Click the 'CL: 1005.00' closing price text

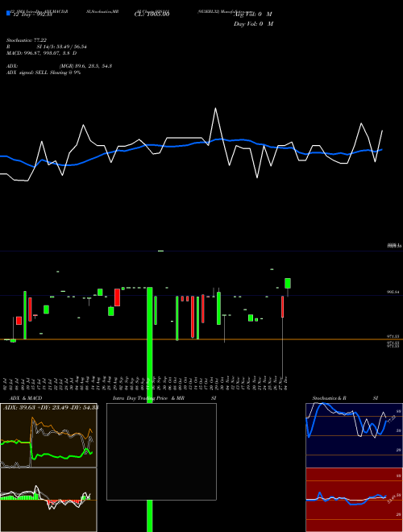pos(152,15)
